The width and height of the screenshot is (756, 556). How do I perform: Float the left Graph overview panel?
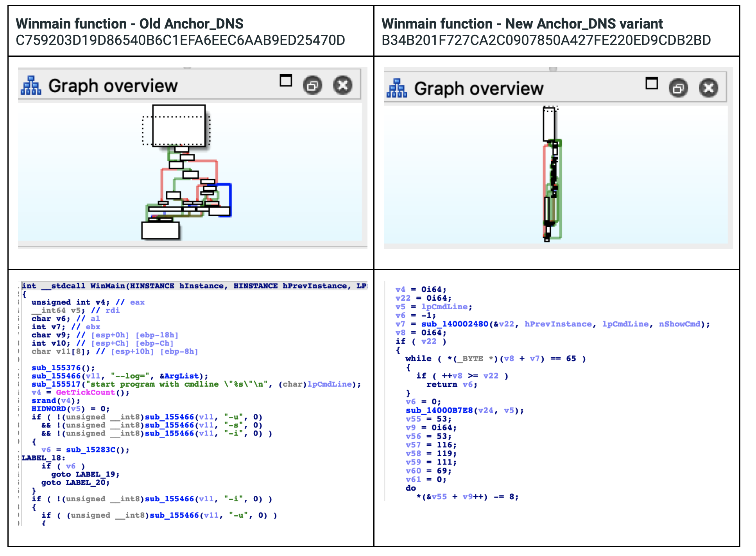pos(313,85)
